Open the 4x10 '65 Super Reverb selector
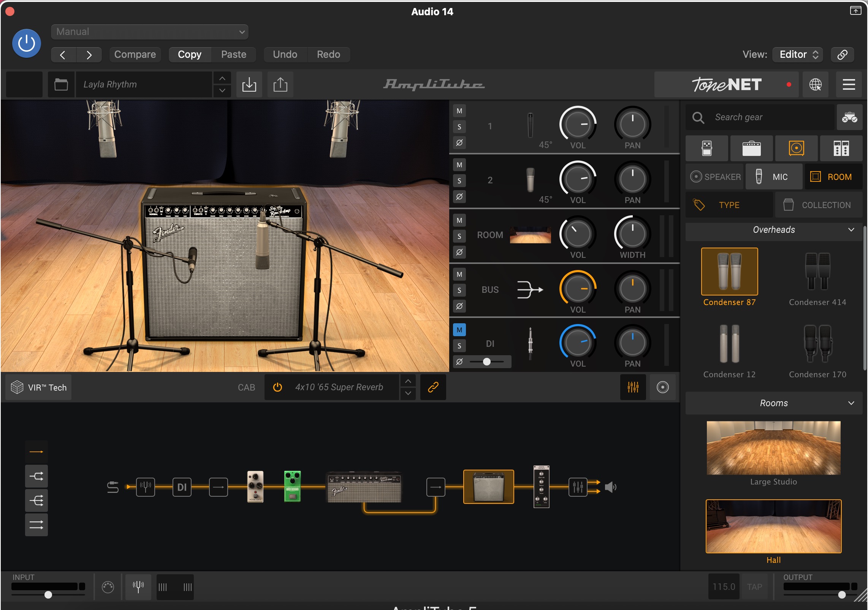Viewport: 868px width, 610px height. [339, 387]
